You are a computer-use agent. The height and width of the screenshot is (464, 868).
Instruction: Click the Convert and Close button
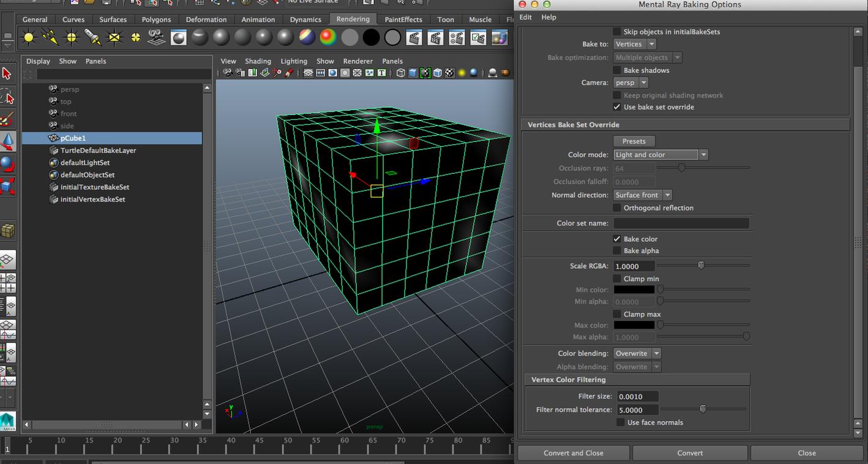click(573, 453)
